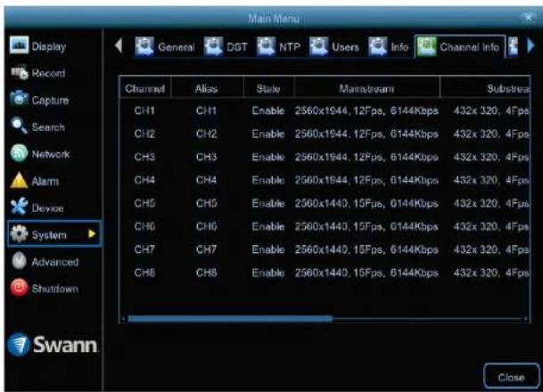This screenshot has width=543, height=392.
Task: Switch to the General tab
Action: pyautogui.click(x=165, y=46)
